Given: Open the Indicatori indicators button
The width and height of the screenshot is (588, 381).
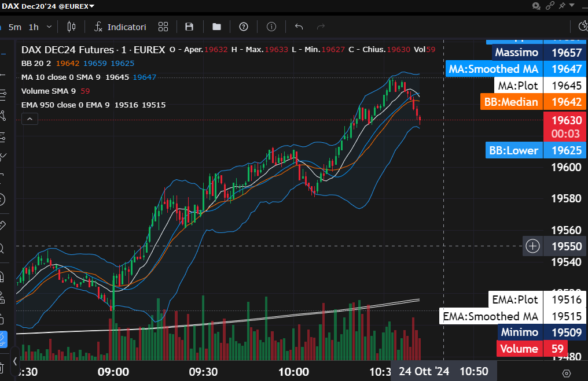Looking at the screenshot, I should click(x=120, y=27).
